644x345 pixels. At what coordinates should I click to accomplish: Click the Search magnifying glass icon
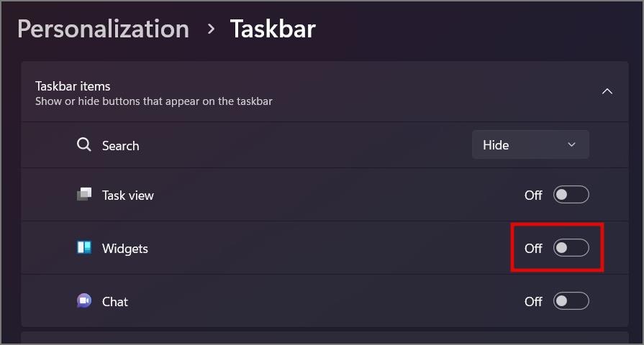pos(83,144)
